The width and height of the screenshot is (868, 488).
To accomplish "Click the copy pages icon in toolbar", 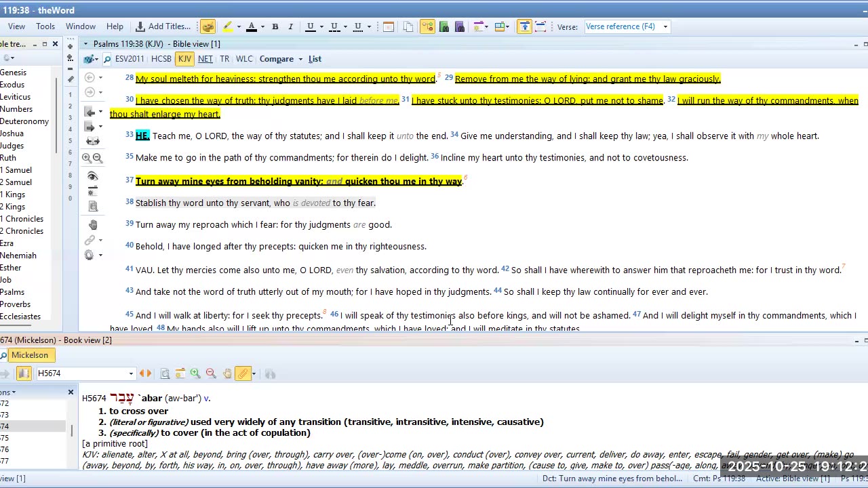I will pos(408,26).
